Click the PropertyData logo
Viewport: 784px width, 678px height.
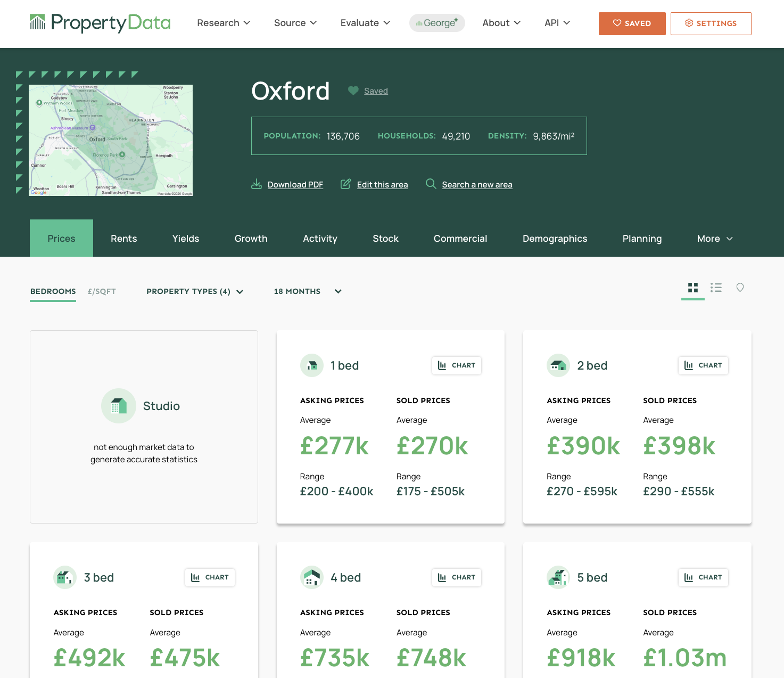(100, 23)
